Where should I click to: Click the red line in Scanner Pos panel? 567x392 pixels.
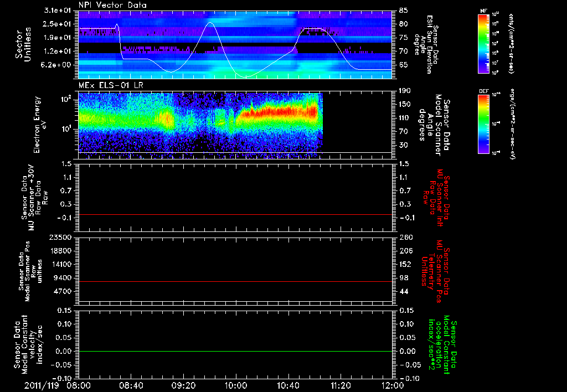pos(235,281)
